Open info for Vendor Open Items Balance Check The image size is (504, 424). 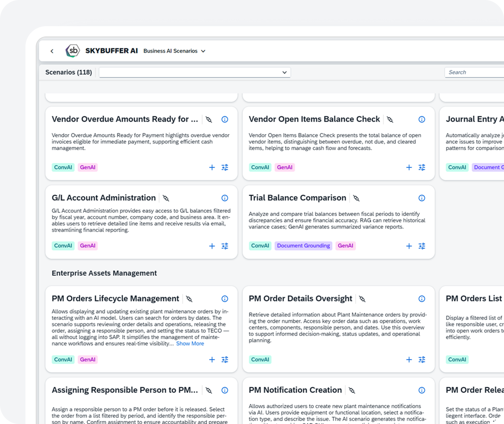click(422, 119)
